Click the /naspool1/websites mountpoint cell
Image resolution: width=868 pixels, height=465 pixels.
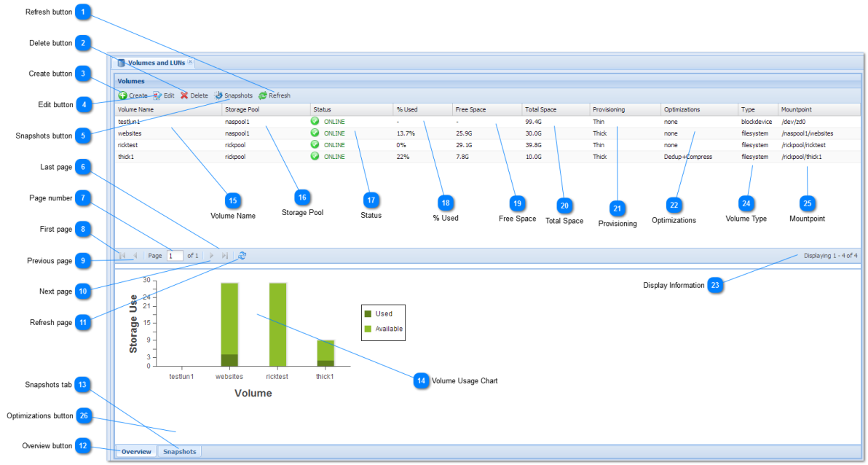point(807,133)
